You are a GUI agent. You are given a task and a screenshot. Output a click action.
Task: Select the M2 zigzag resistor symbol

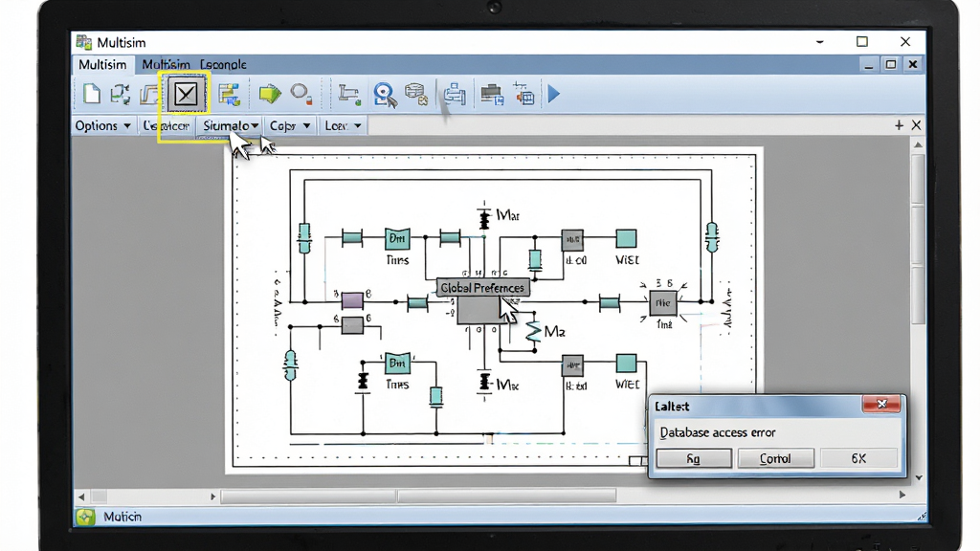point(532,331)
